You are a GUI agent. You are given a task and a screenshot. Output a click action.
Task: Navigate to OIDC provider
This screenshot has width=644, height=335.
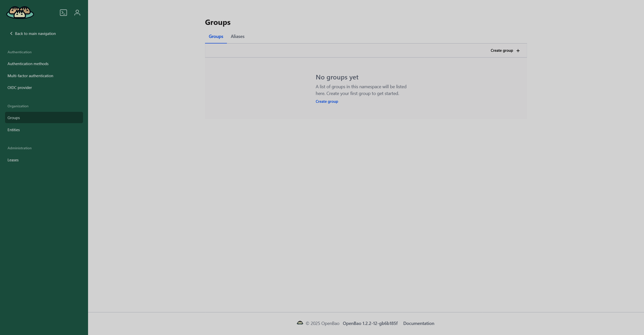point(20,88)
